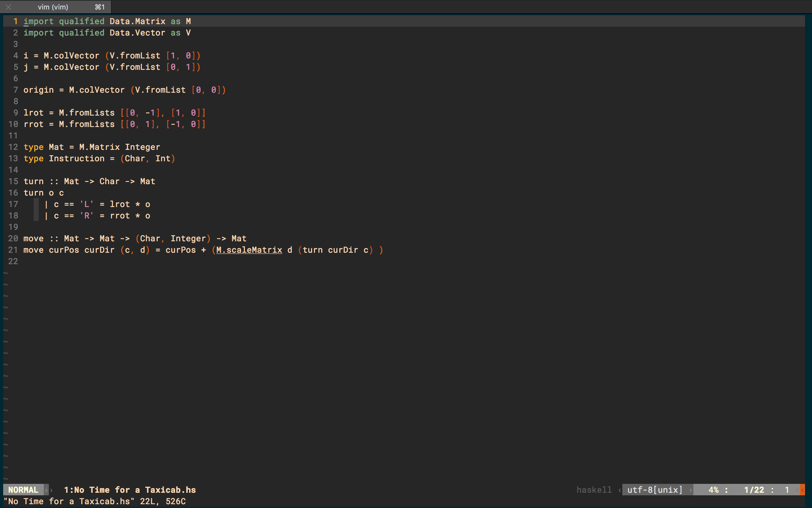Image resolution: width=812 pixels, height=508 pixels.
Task: Click 'Data.Vector' on line 2
Action: [x=138, y=33]
